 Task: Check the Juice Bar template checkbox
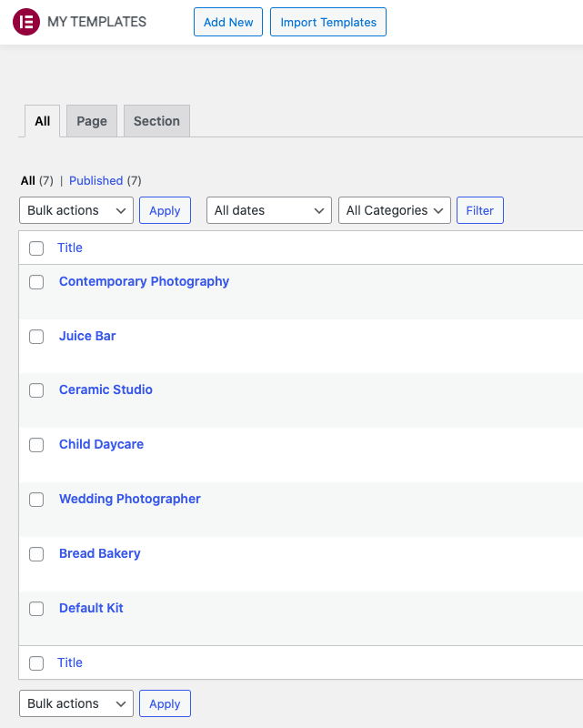(x=36, y=336)
